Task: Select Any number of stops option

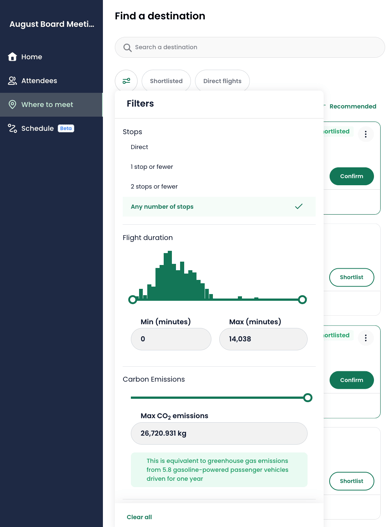Action: tap(219, 206)
